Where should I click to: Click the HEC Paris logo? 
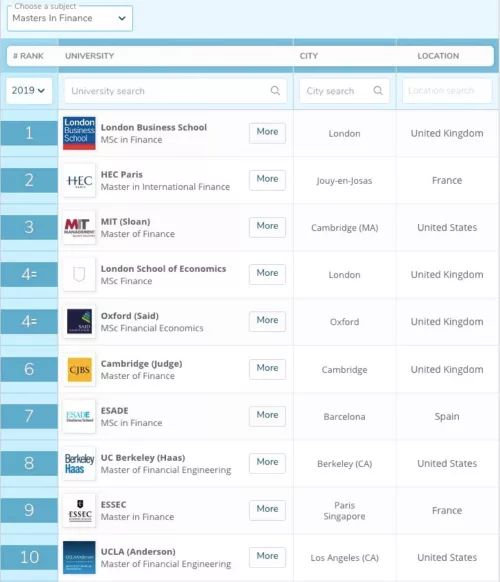[79, 181]
